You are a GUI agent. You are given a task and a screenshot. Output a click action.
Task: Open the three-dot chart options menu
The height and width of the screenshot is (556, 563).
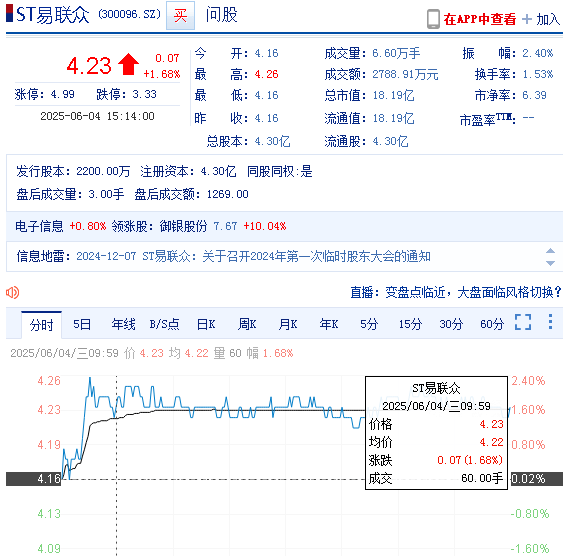pos(550,322)
